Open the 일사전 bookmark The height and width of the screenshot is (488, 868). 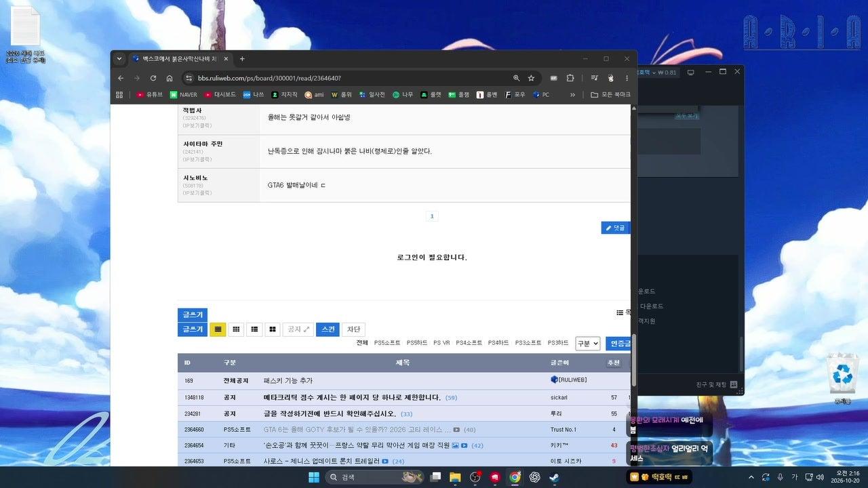point(372,95)
